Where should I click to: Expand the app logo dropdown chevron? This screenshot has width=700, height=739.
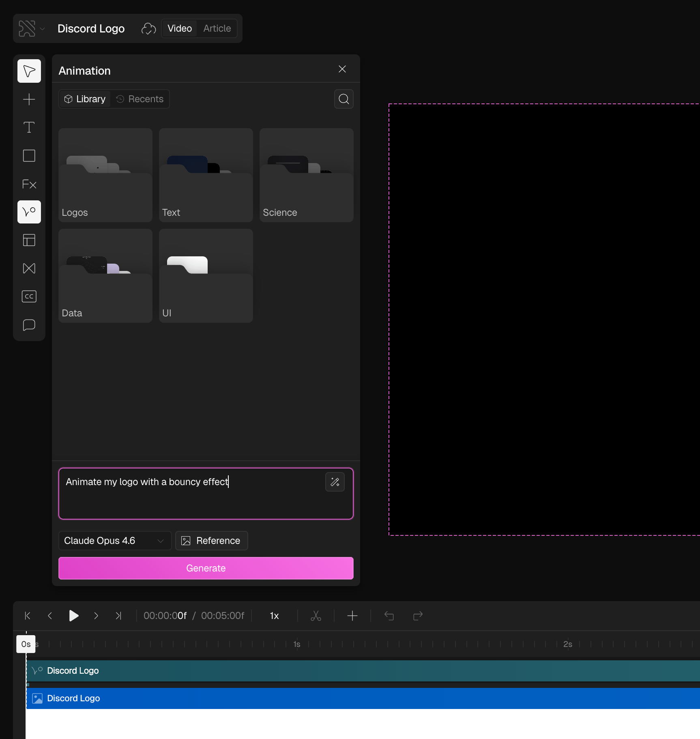42,29
